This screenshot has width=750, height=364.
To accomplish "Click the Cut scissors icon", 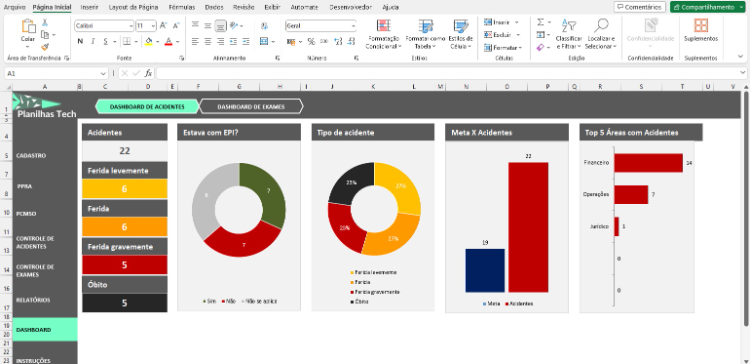I will click(45, 22).
